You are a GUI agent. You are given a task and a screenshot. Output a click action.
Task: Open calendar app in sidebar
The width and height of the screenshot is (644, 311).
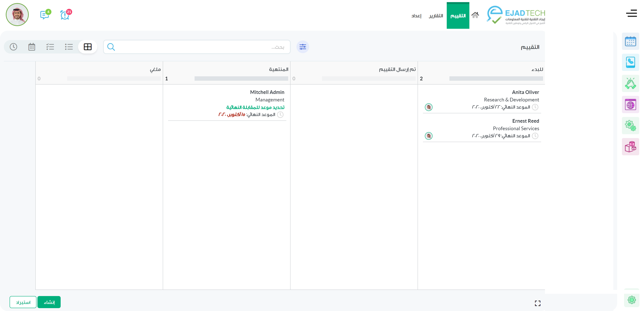(630, 41)
